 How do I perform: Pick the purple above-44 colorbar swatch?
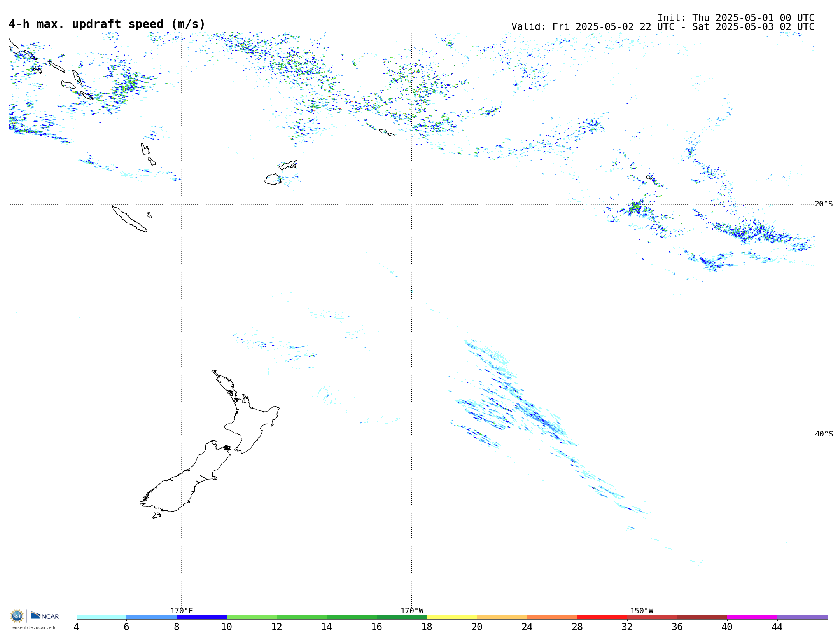click(x=802, y=617)
